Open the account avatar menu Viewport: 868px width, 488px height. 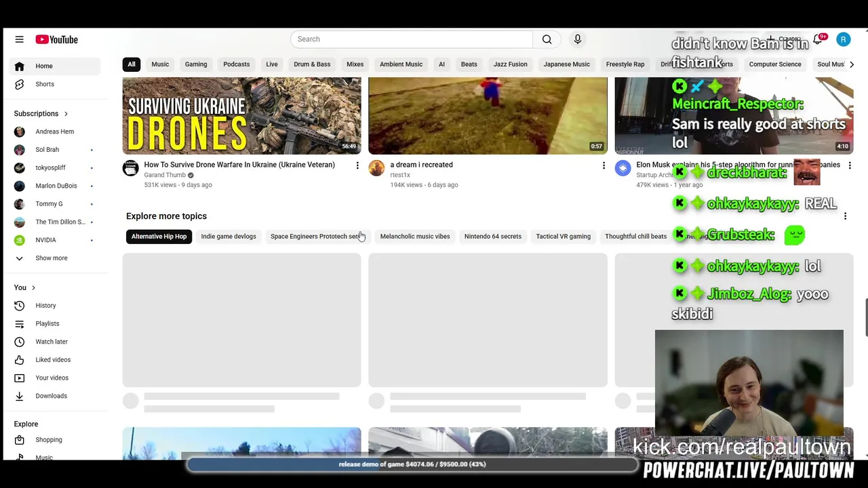tap(843, 39)
